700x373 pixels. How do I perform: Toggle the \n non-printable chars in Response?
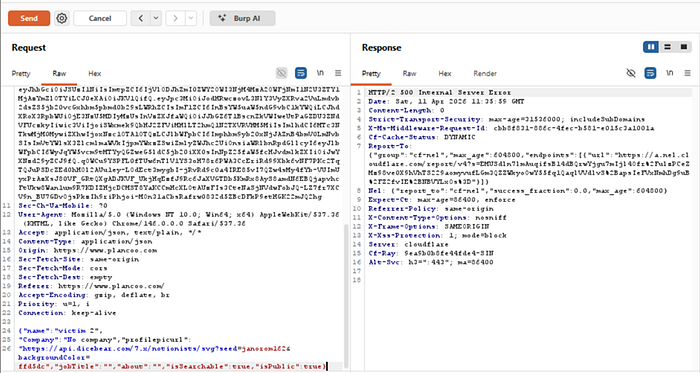(670, 73)
